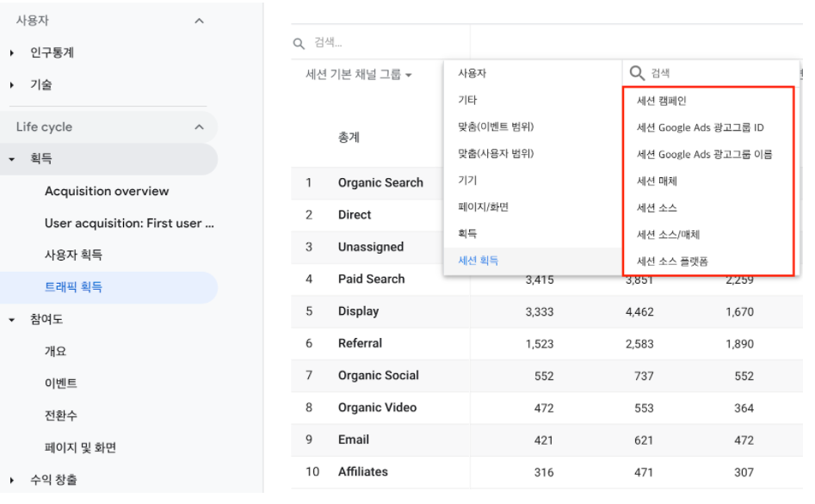
Task: Click the Organic Social row label
Action: click(379, 376)
